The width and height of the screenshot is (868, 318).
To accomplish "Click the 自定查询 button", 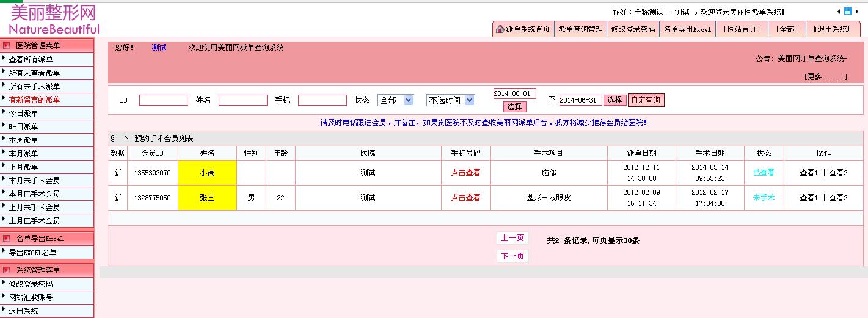I will point(646,100).
